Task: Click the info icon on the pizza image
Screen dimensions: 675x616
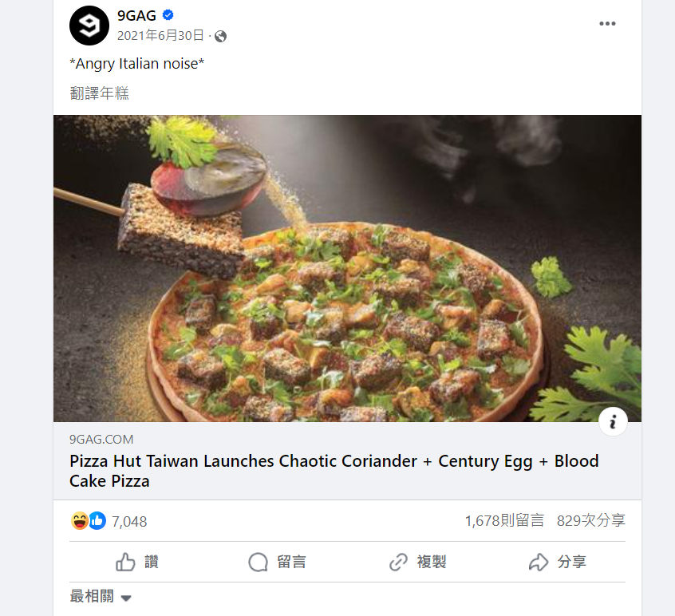Action: 613,422
